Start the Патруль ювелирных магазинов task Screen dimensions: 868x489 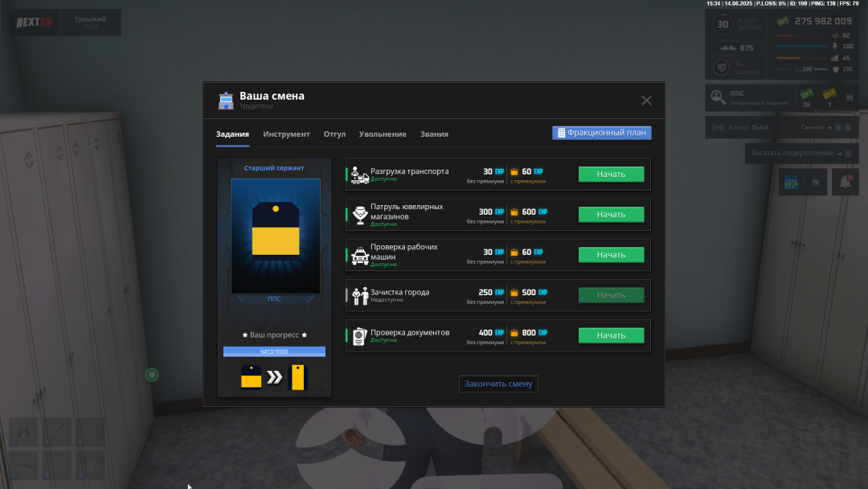[611, 215]
